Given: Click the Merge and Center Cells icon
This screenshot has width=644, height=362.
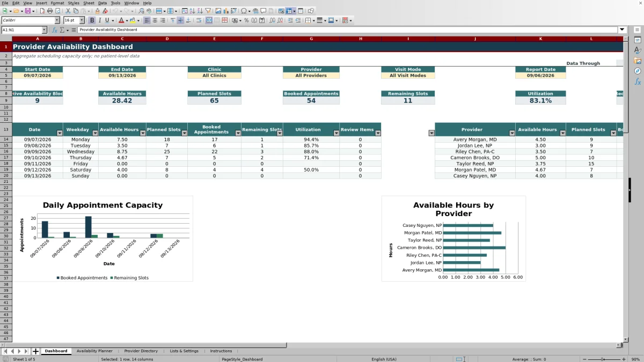Looking at the screenshot, I should (x=209, y=20).
